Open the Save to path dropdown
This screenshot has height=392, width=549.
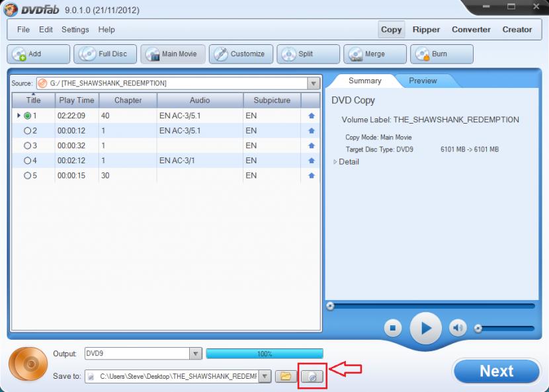[265, 377]
